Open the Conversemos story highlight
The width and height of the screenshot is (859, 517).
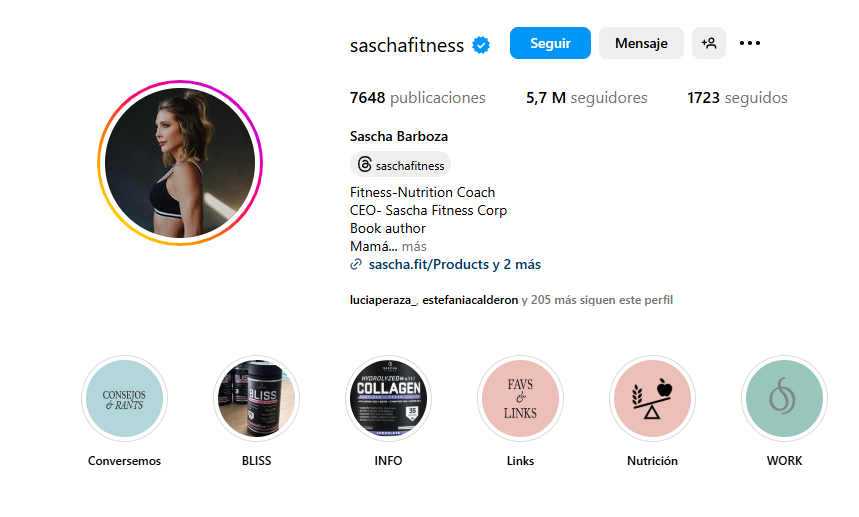coord(124,399)
